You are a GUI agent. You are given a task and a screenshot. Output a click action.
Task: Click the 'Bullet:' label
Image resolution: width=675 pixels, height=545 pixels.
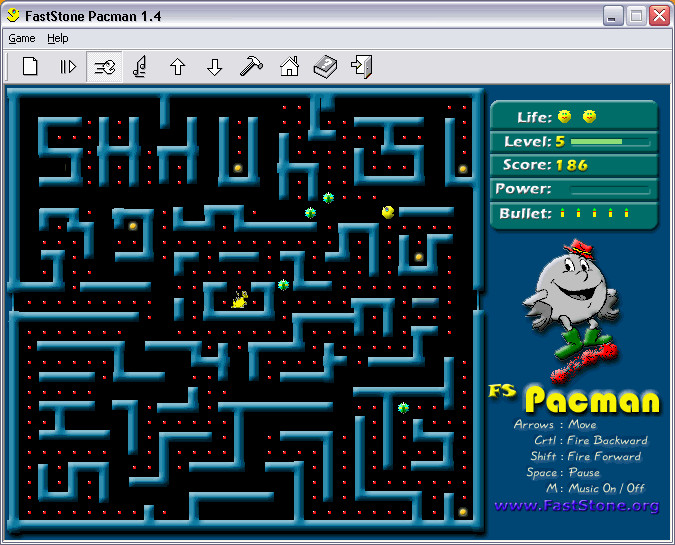[525, 214]
